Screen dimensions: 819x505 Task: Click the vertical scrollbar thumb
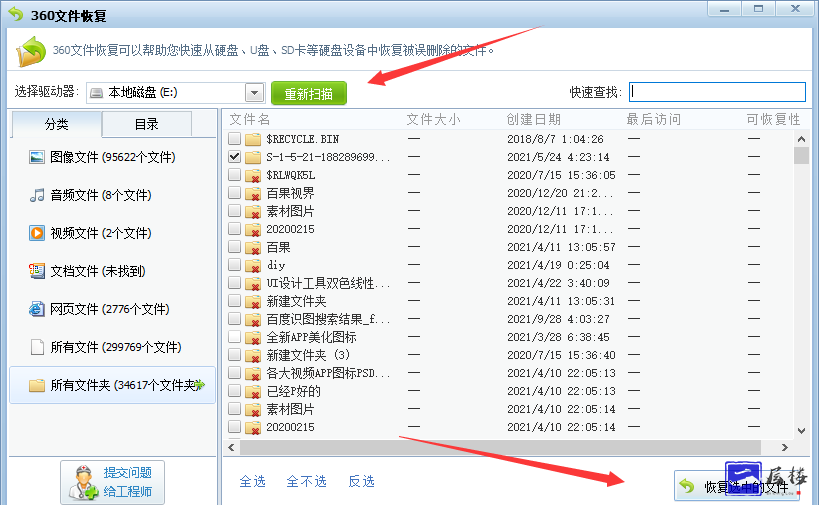(801, 156)
